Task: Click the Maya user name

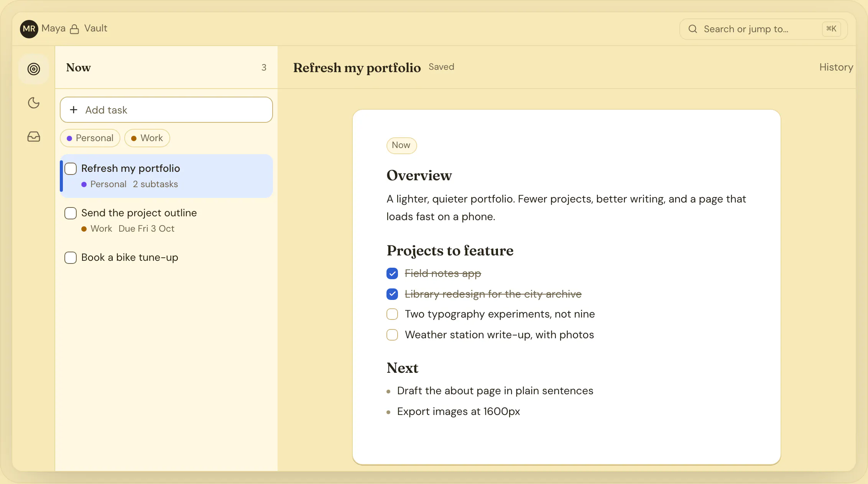Action: (53, 28)
